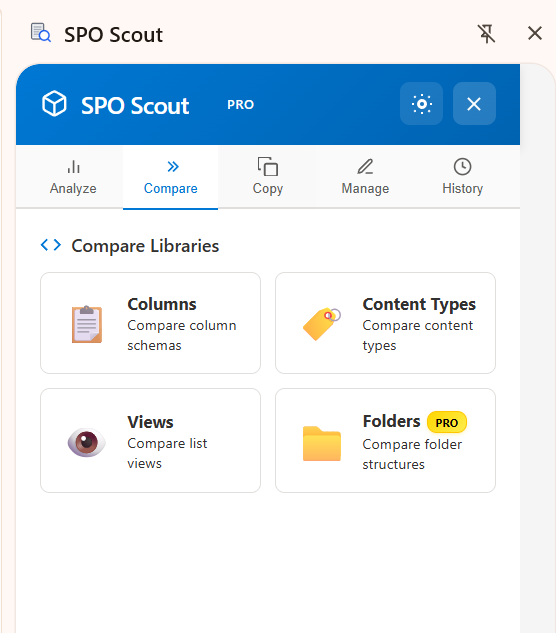
Task: Click the yellow PRO badge beside Folders
Action: 447,422
